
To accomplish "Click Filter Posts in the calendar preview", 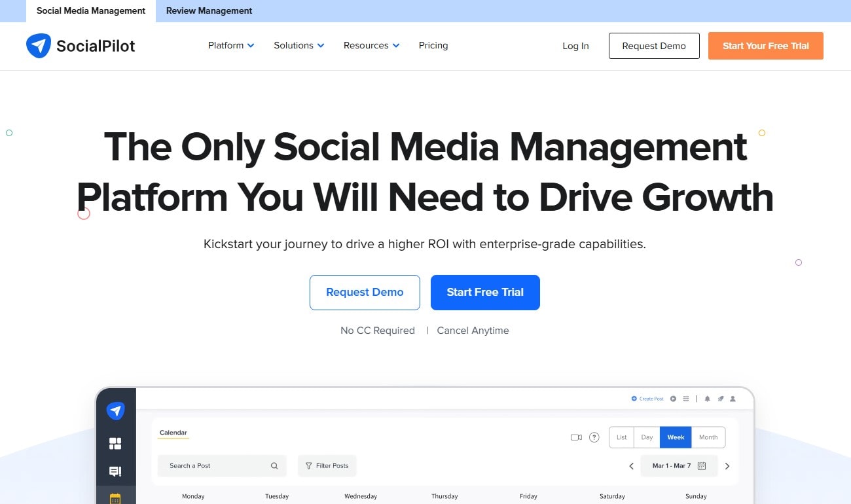I will [327, 466].
